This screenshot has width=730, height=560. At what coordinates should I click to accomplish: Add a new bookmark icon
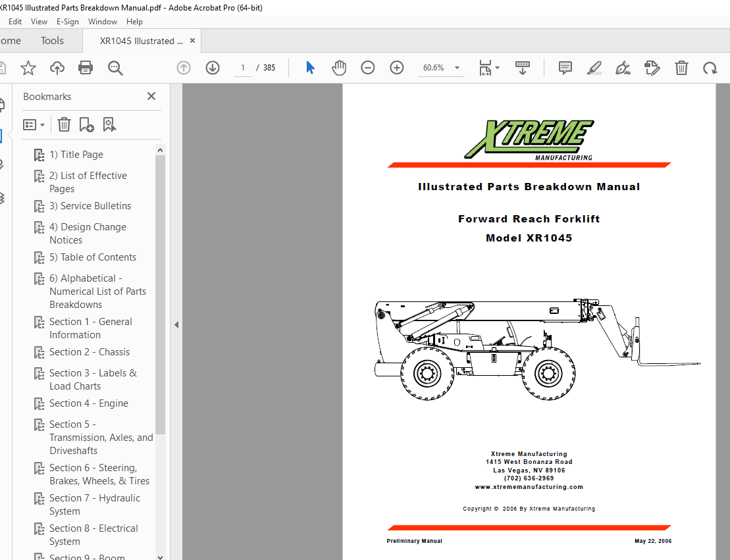point(86,125)
